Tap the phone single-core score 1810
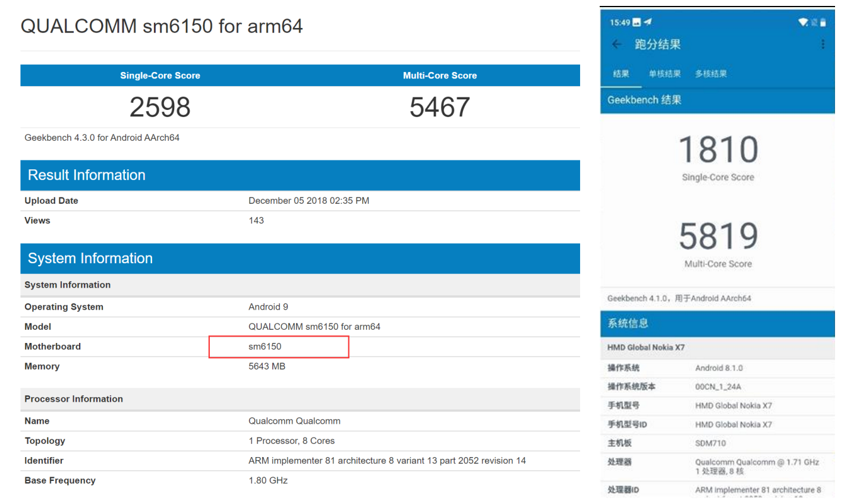 click(x=719, y=149)
